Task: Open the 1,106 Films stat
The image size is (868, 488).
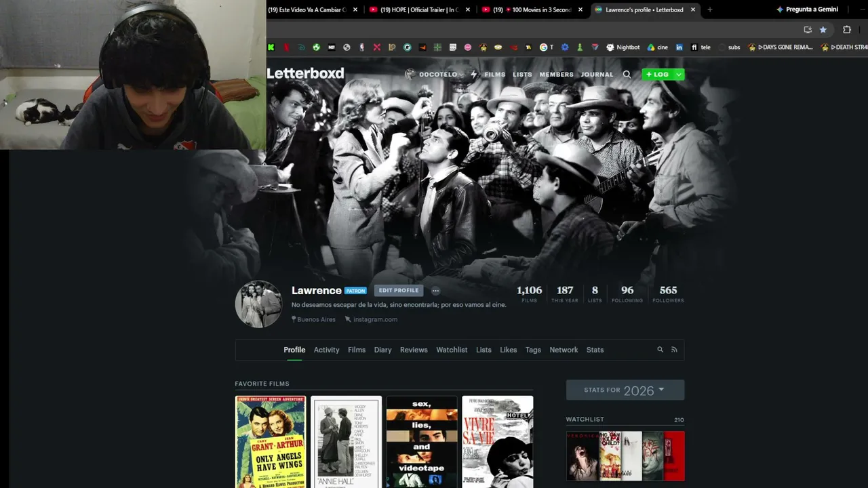Action: [x=529, y=294]
